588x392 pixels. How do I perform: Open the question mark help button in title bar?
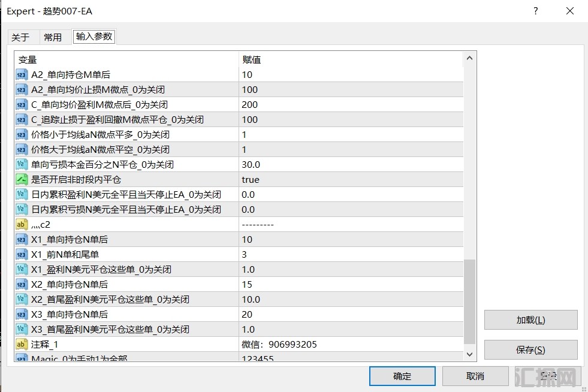pos(536,11)
